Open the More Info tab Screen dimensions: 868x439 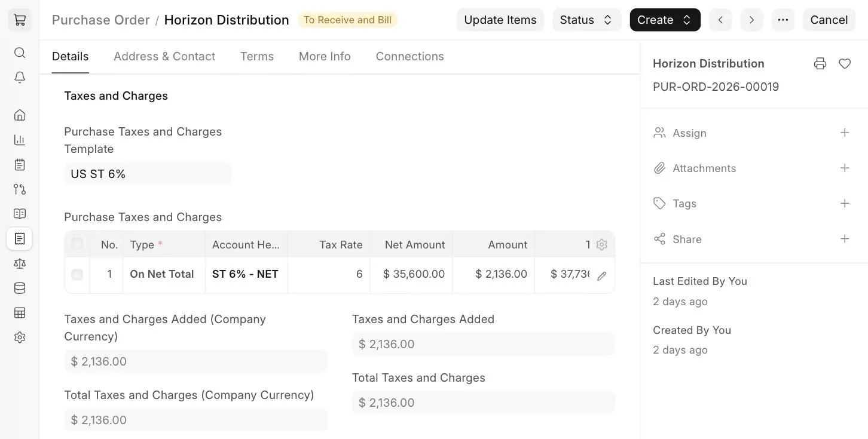click(x=325, y=56)
